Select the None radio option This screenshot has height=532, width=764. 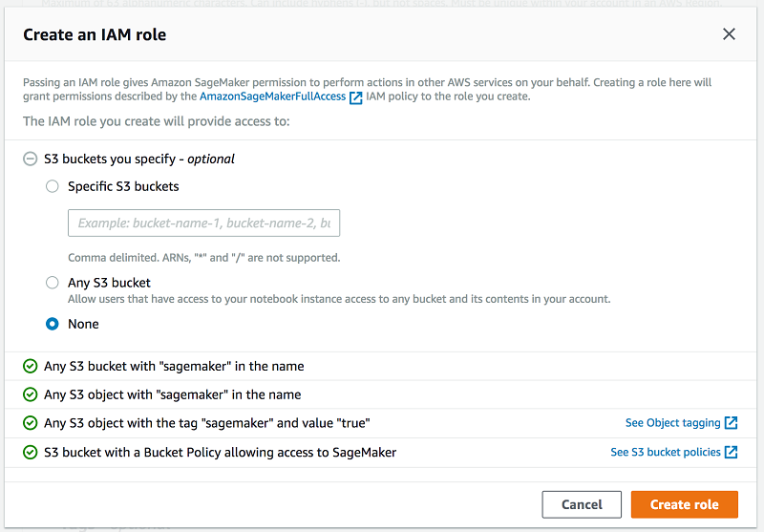pos(53,324)
